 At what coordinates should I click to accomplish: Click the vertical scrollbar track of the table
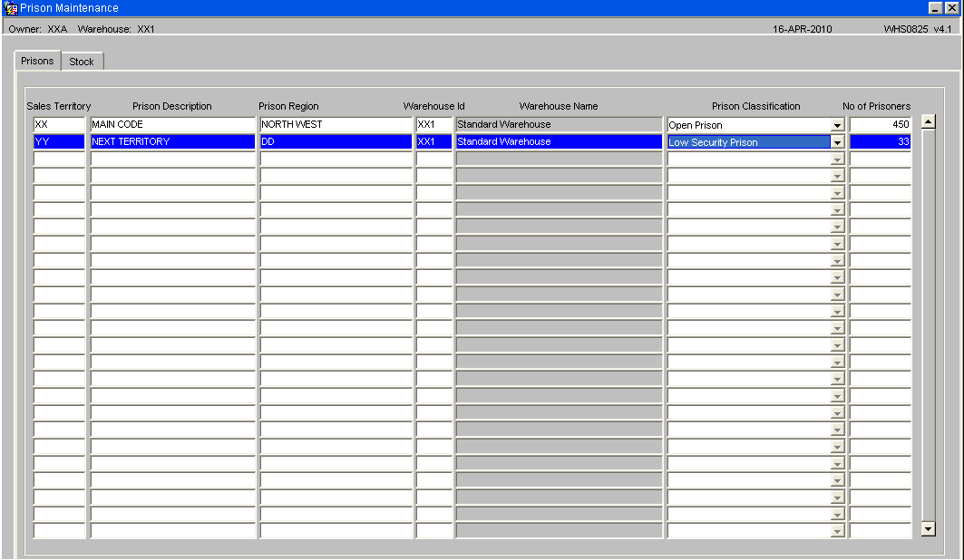[x=929, y=325]
